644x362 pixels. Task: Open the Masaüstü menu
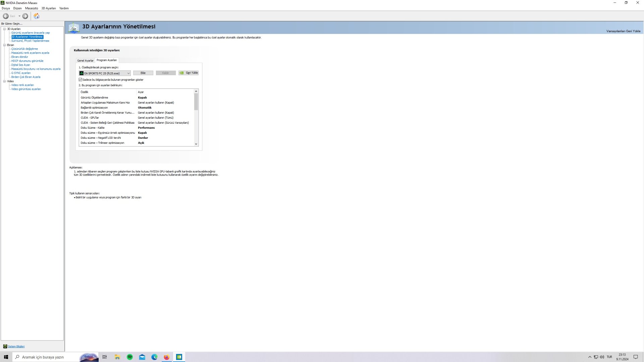tap(32, 8)
